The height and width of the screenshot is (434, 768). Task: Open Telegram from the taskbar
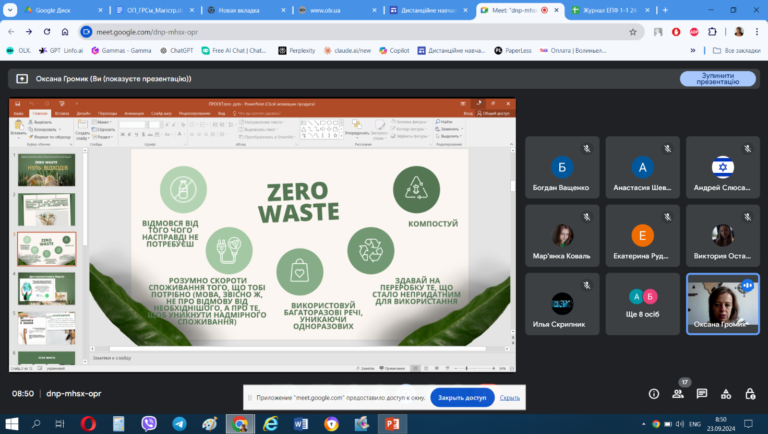coord(179,424)
